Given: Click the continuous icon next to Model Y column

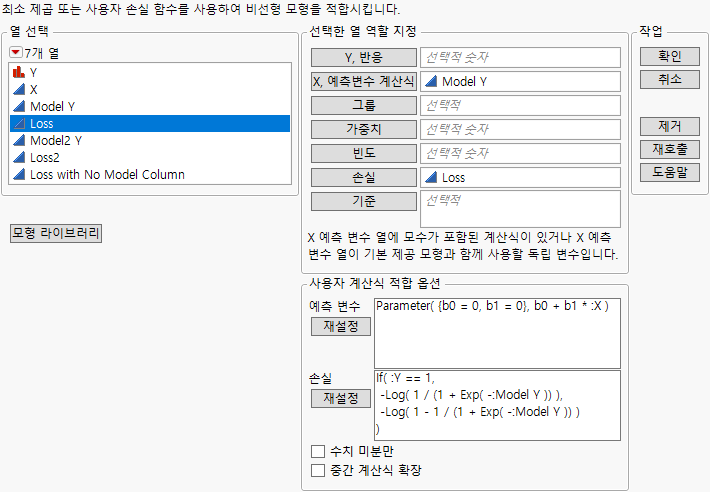Looking at the screenshot, I should [19, 106].
